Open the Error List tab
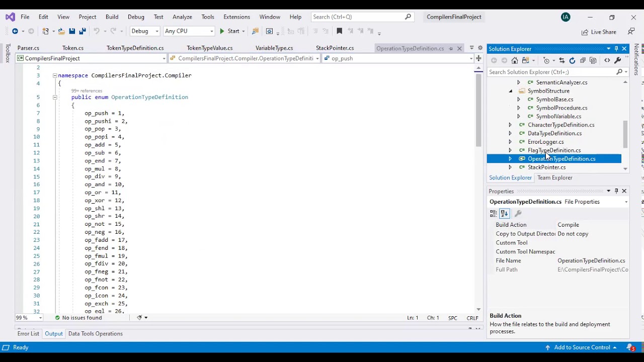Image resolution: width=644 pixels, height=362 pixels. pyautogui.click(x=28, y=334)
